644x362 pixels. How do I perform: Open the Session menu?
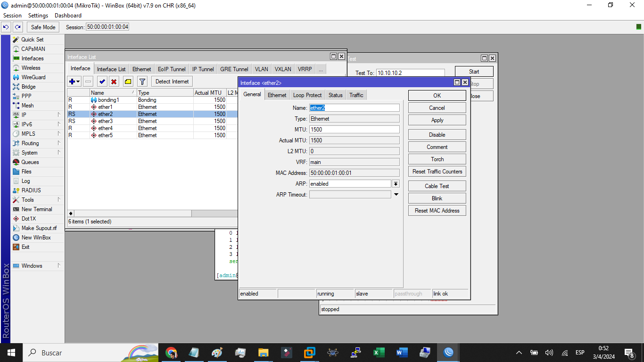[x=12, y=16]
